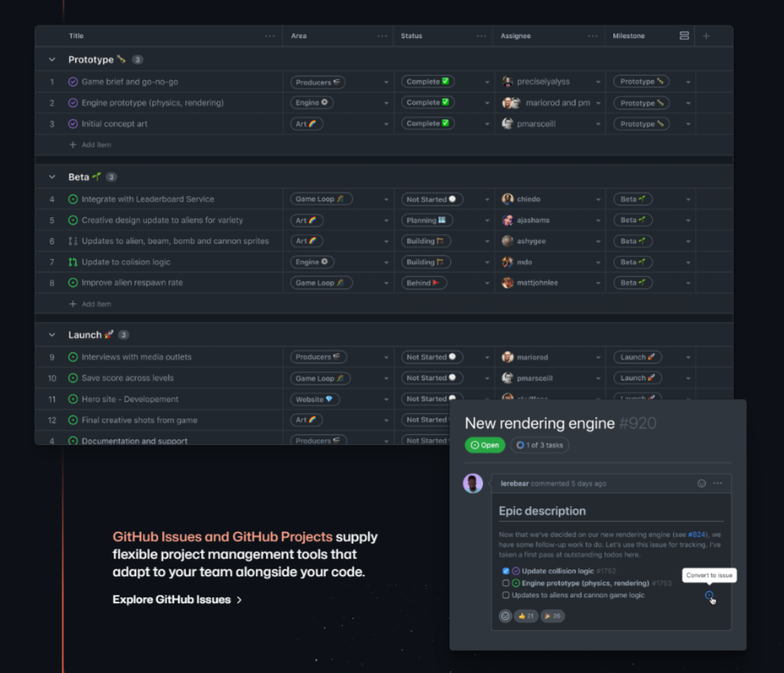Click the pull request icon for Update to colision logic
This screenshot has width=784, height=673.
pos(73,262)
